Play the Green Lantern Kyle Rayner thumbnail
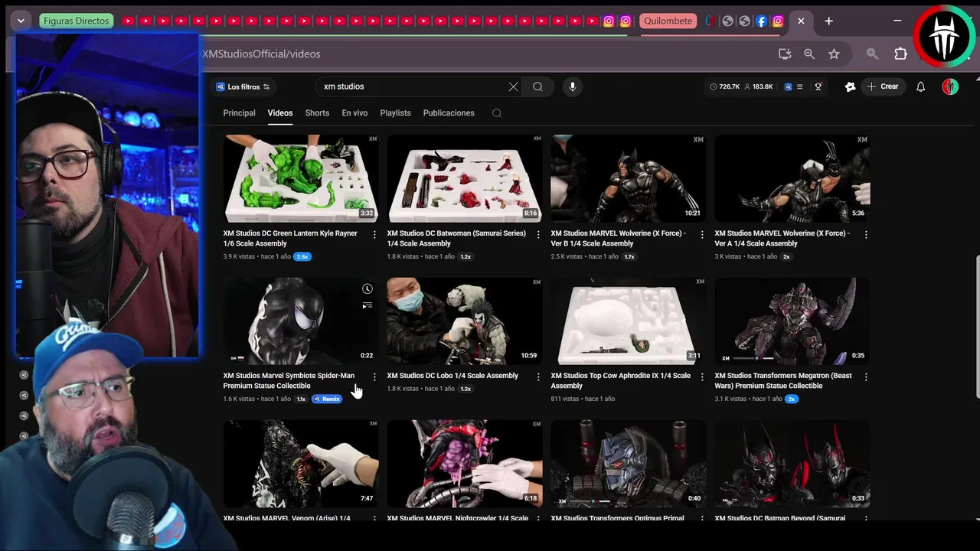Viewport: 980px width, 551px height. click(300, 178)
